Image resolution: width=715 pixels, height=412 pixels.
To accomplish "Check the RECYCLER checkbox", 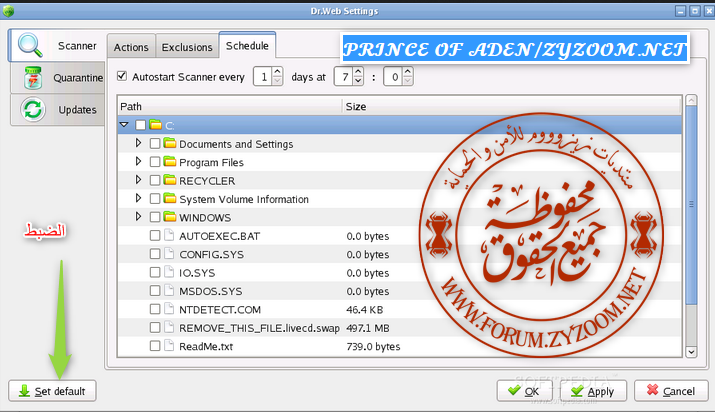I will 155,180.
